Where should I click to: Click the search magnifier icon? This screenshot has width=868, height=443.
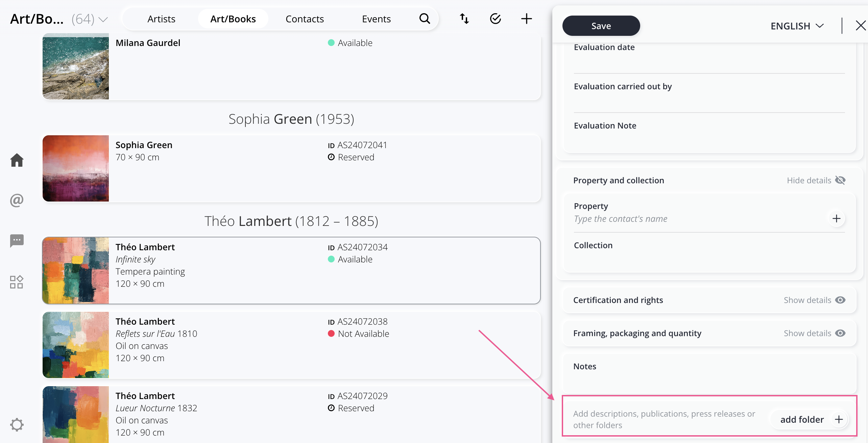425,19
